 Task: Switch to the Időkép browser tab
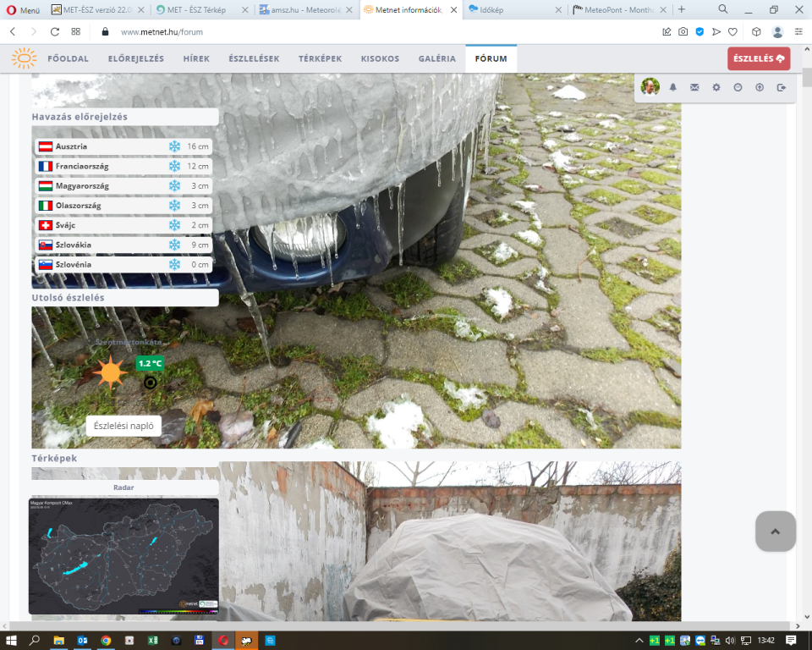(516, 9)
